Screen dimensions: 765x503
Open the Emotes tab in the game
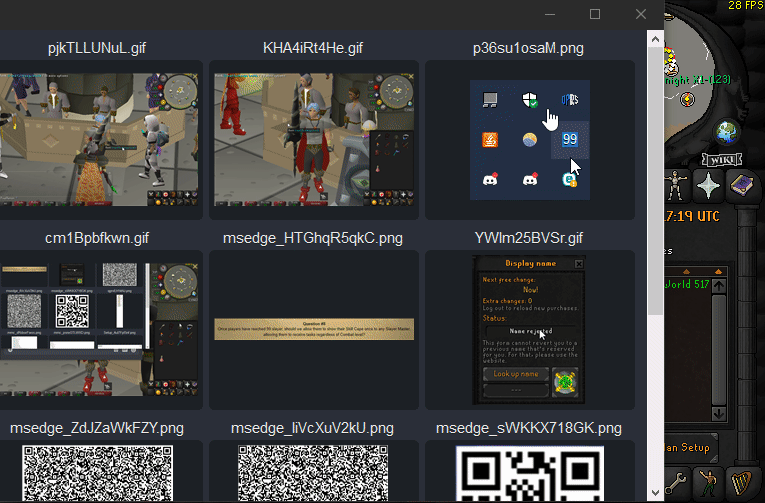[x=708, y=483]
